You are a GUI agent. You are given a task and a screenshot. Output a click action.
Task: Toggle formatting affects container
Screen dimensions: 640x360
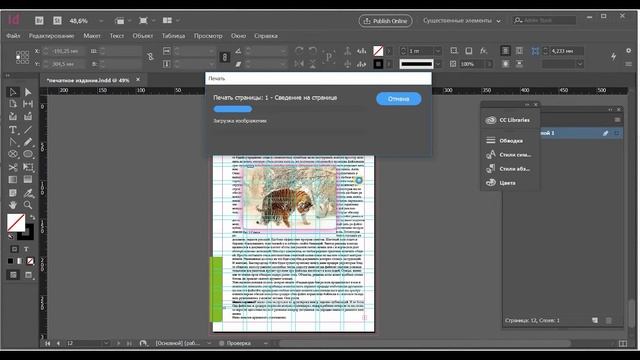tap(14, 249)
